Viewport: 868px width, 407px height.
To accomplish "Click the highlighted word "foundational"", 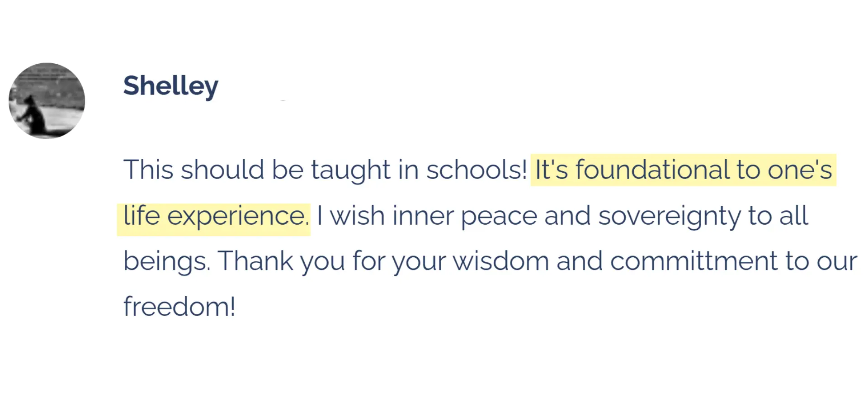I will 652,170.
